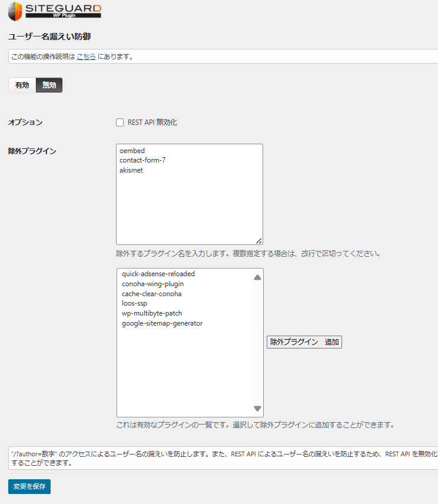438x504 pixels.
Task: Click the contact-form-7 line in the textarea
Action: click(x=142, y=160)
